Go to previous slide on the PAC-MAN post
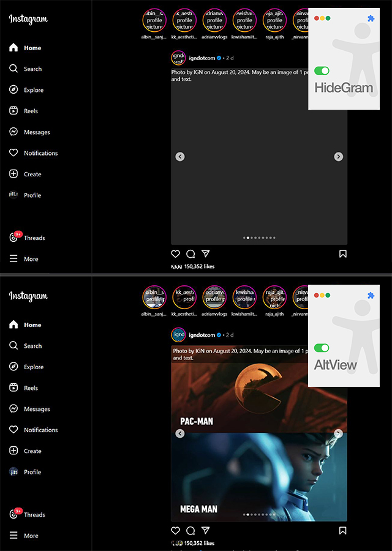This screenshot has height=551, width=392. (x=180, y=433)
